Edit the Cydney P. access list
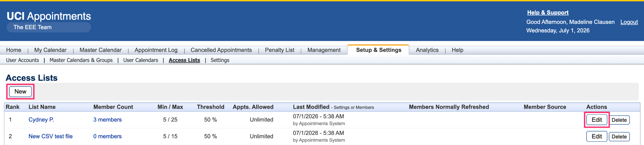644x145 pixels. coord(597,120)
